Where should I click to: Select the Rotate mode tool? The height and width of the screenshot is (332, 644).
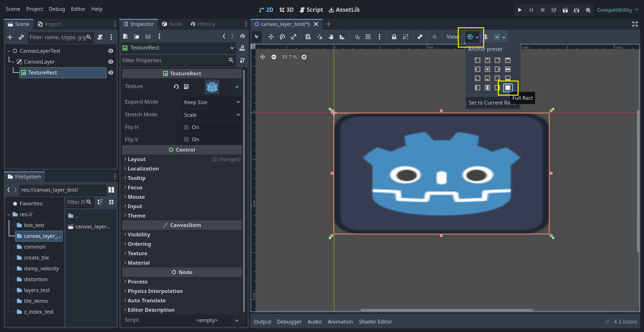282,37
